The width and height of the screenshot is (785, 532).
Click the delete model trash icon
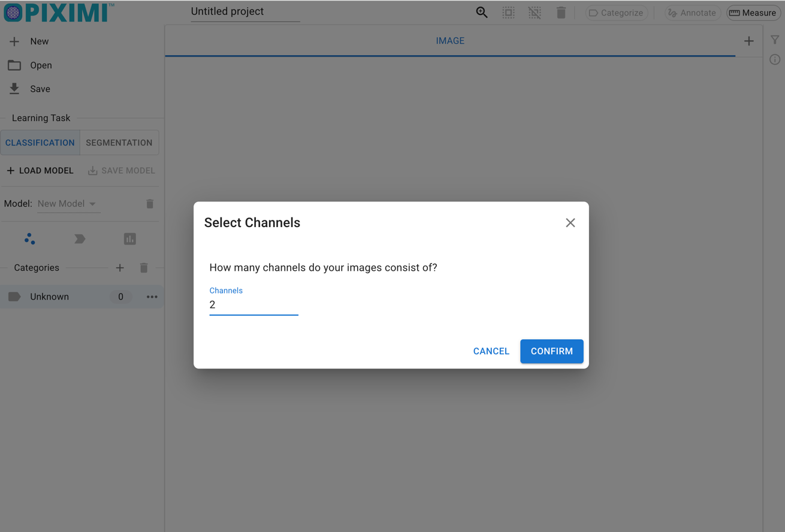tap(150, 204)
